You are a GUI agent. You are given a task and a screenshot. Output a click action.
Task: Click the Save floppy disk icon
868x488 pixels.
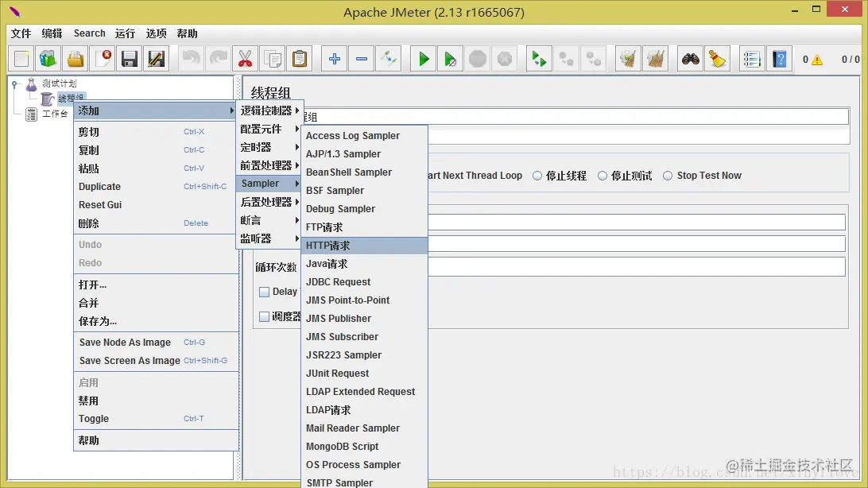[130, 59]
